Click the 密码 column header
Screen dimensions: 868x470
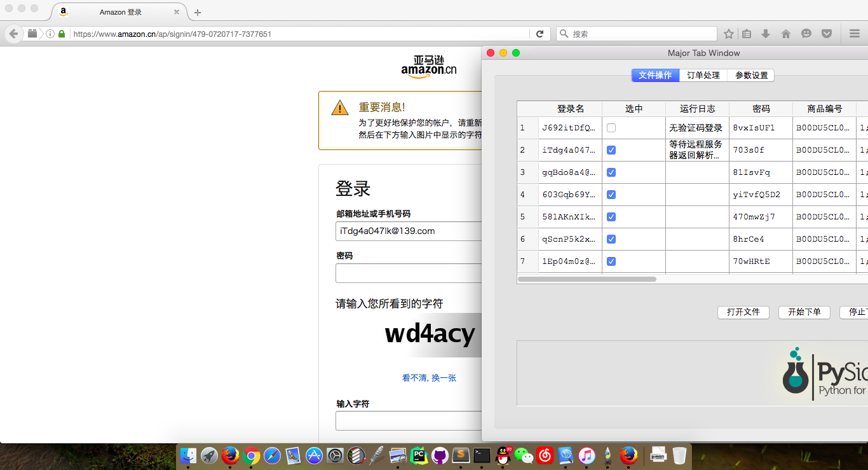[761, 109]
